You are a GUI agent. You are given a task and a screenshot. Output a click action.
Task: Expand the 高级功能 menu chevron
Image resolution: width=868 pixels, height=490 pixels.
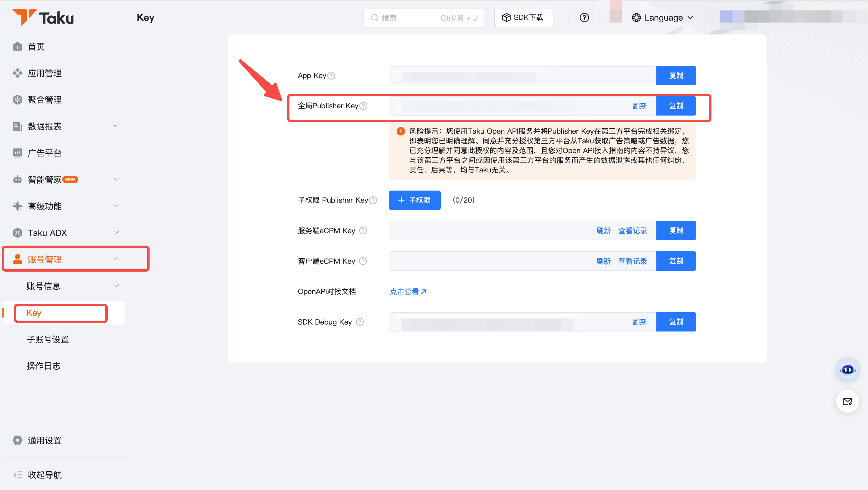116,206
